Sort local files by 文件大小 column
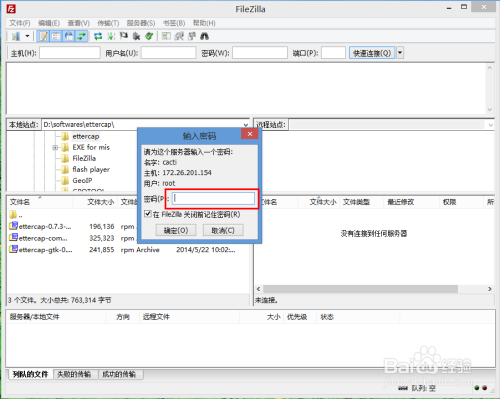The width and height of the screenshot is (500, 399). coord(95,202)
